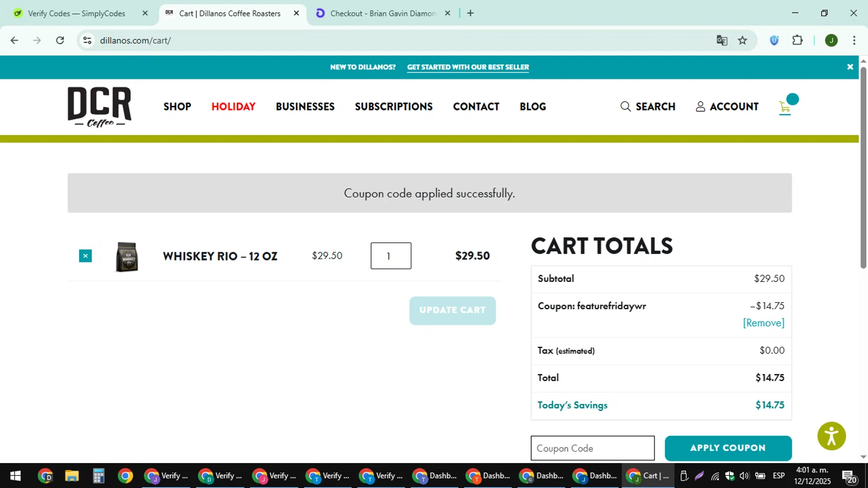868x488 pixels.
Task: Remove Whiskey Rio item with teal X
Action: [x=85, y=256]
